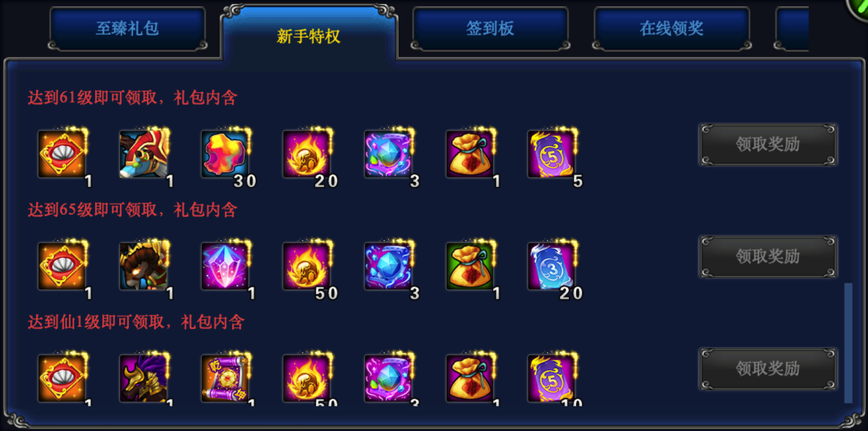The height and width of the screenshot is (431, 868).
Task: Claim the level 65 reward with 领取奖励
Action: coord(768,257)
